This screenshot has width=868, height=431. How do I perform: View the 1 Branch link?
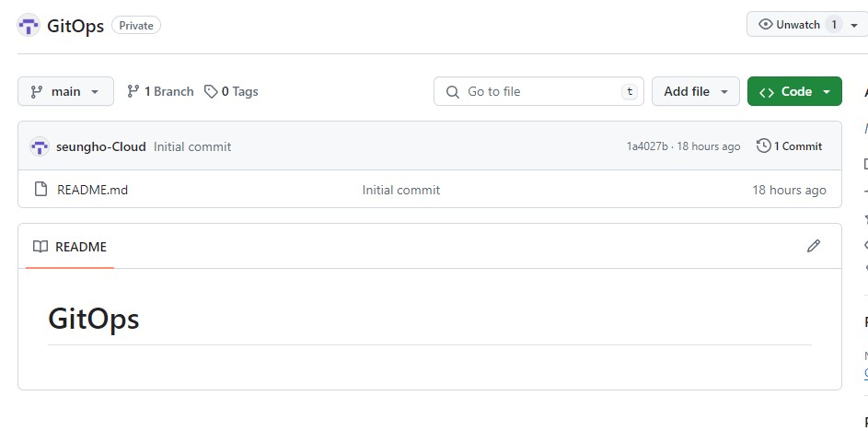click(160, 91)
